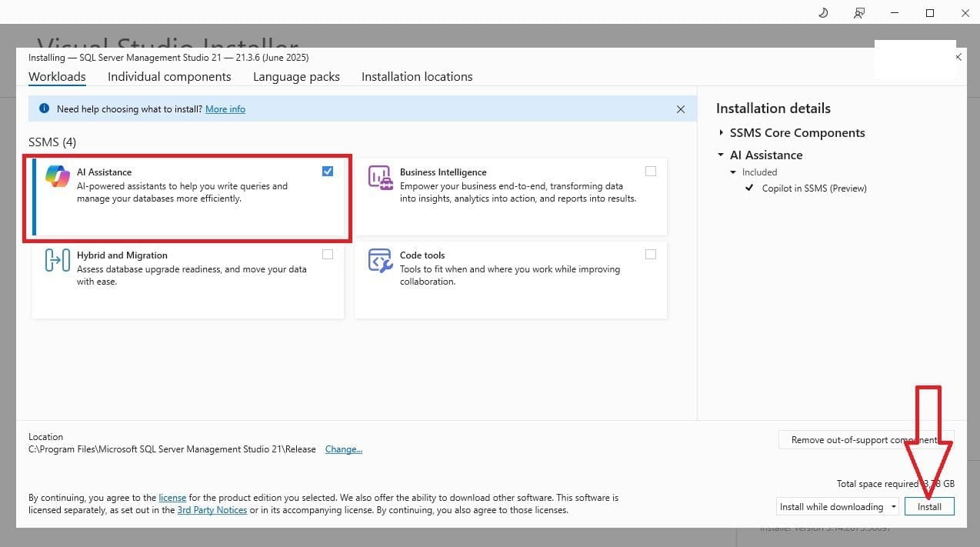The image size is (980, 547).
Task: Click Remove out-of-support components button
Action: (866, 440)
